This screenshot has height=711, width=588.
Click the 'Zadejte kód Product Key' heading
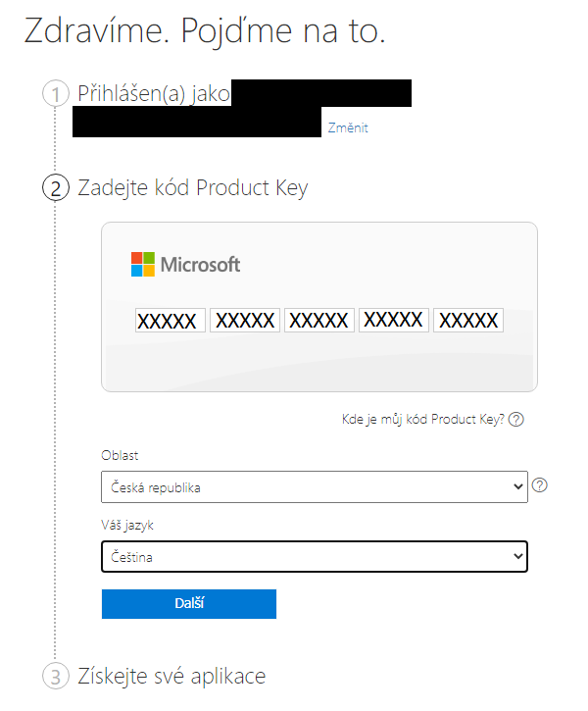[x=192, y=188]
